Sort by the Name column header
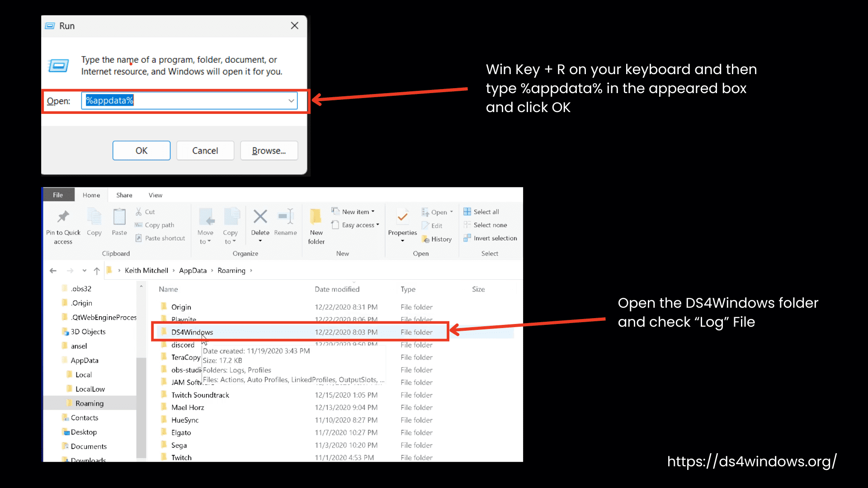Screen dimensions: 868x488 168,289
